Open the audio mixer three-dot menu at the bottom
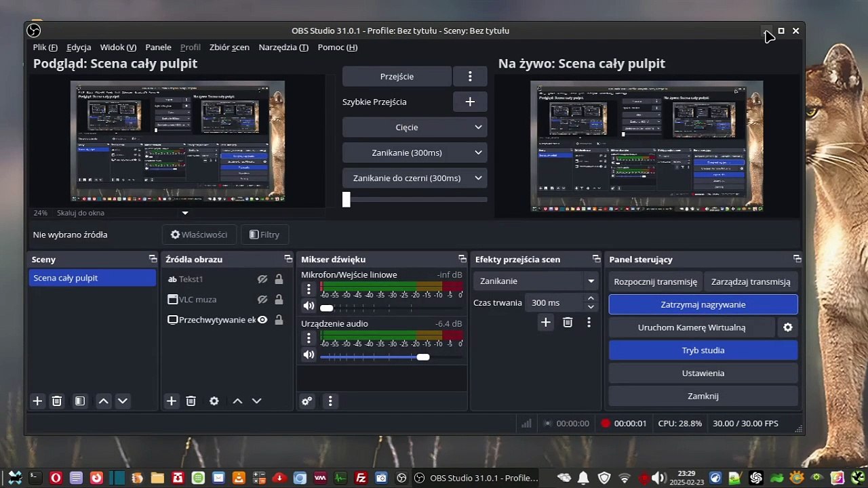The image size is (868, 488). click(330, 401)
